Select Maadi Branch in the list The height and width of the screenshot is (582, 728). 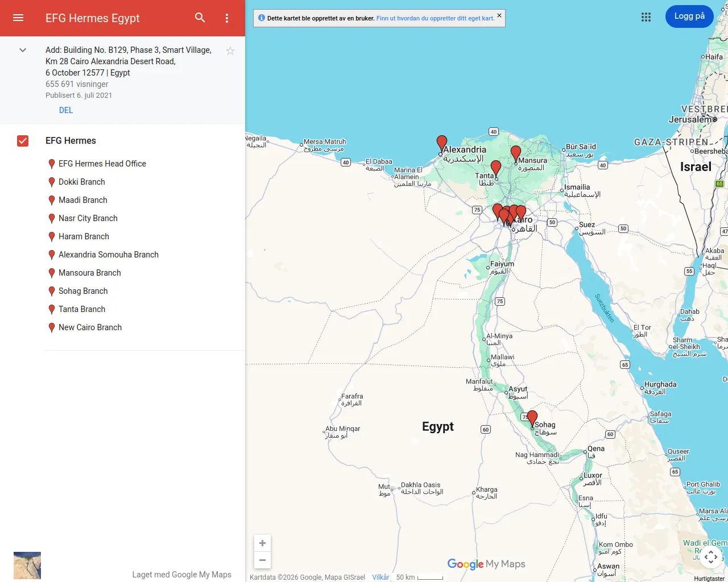click(83, 200)
